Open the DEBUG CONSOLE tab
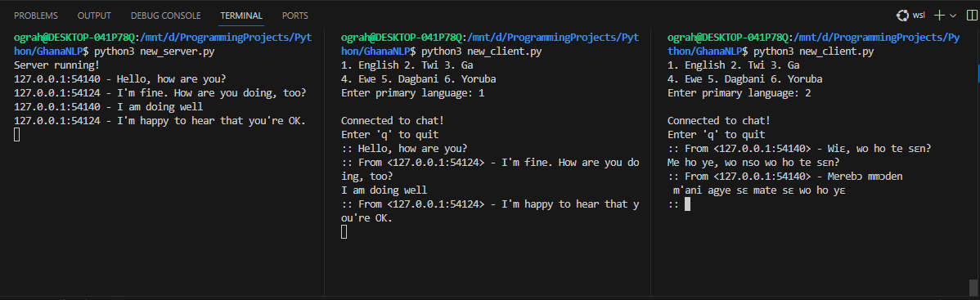Viewport: 980px width, 300px height. point(165,16)
